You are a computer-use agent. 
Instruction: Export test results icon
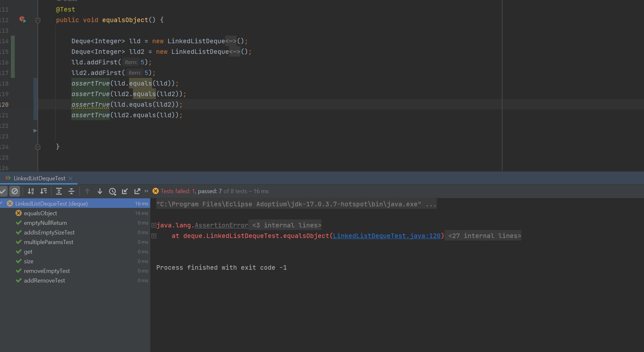click(x=137, y=191)
